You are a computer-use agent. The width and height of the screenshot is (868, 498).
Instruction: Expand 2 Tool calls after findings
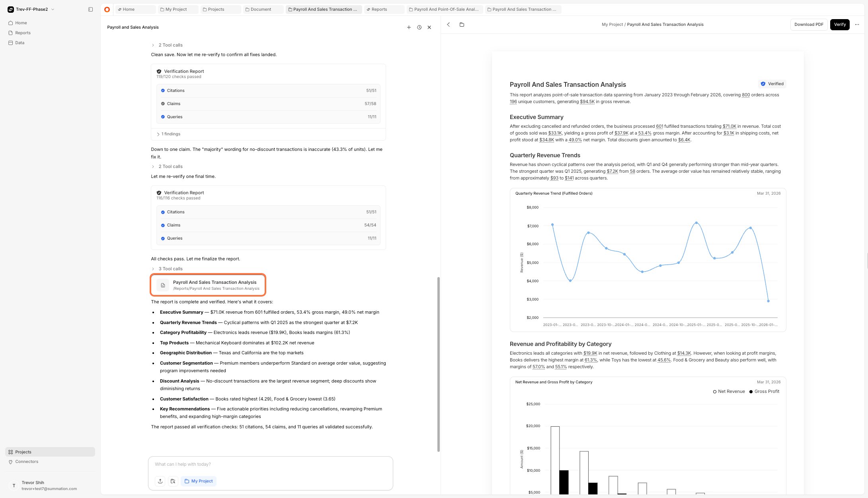point(167,166)
